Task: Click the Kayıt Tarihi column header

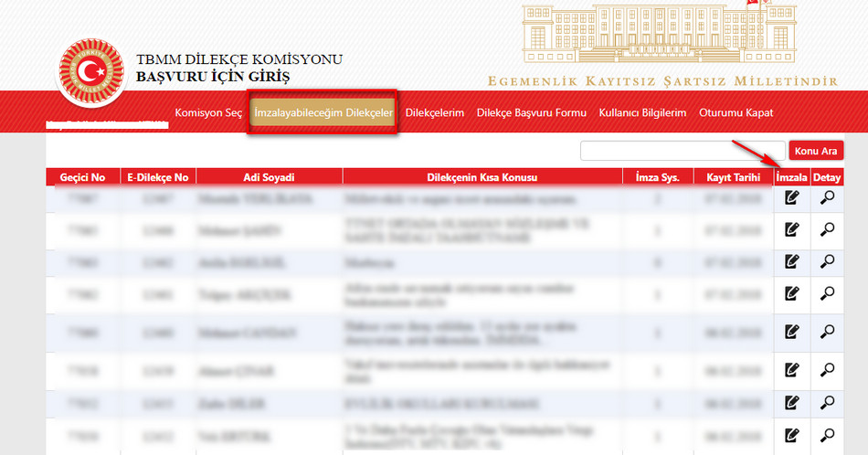Action: [x=734, y=177]
